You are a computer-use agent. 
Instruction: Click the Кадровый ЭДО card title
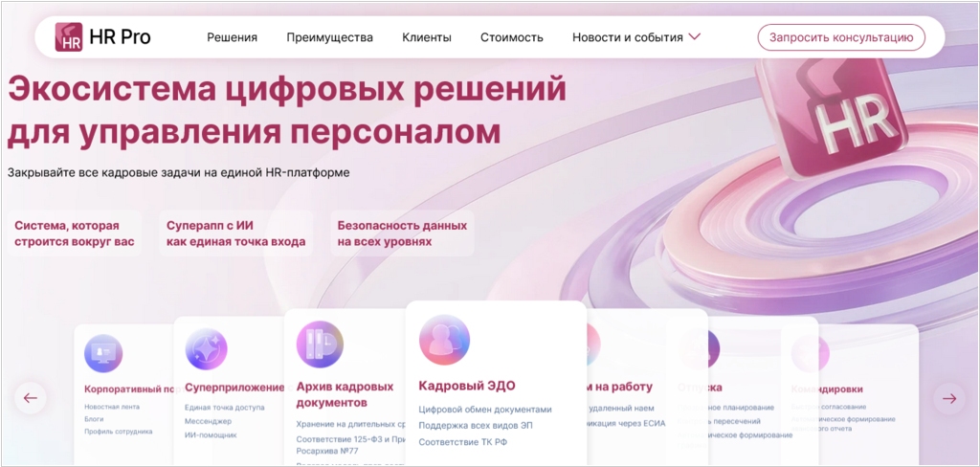click(467, 387)
